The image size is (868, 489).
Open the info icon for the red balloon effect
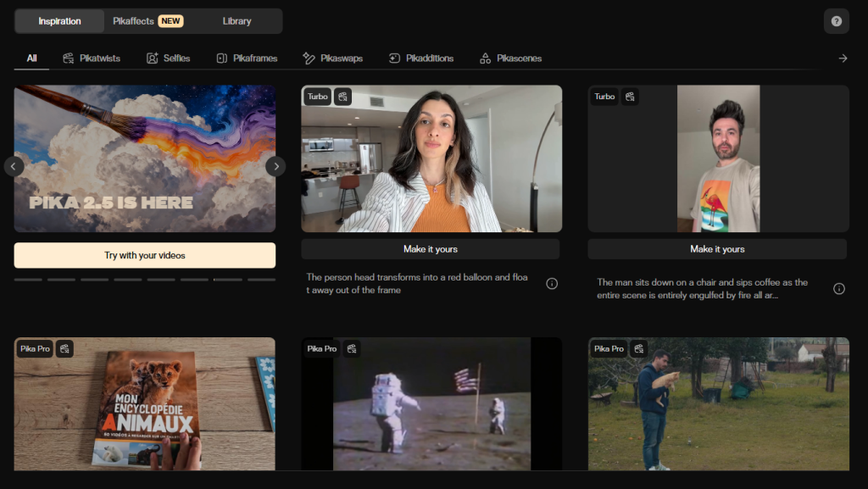click(x=552, y=283)
